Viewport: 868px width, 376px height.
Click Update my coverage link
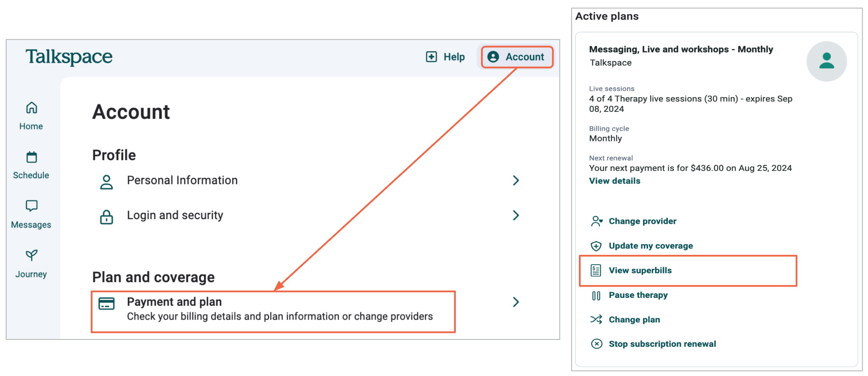[650, 246]
